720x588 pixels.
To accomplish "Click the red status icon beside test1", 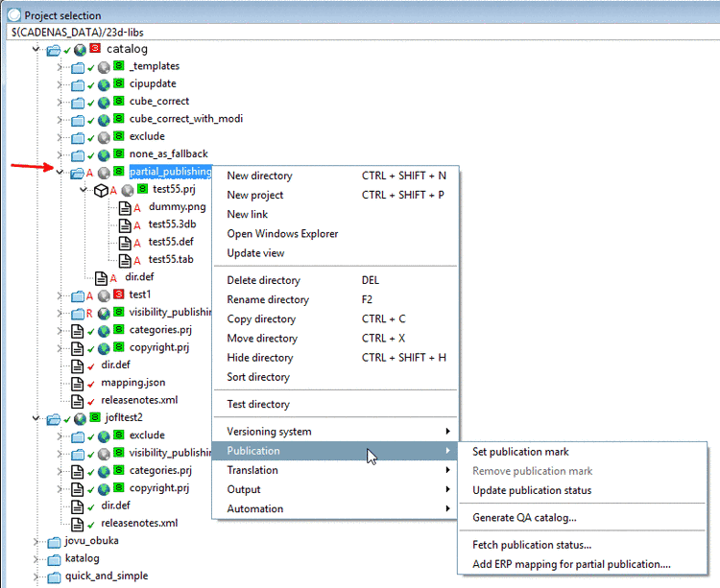I will point(119,294).
